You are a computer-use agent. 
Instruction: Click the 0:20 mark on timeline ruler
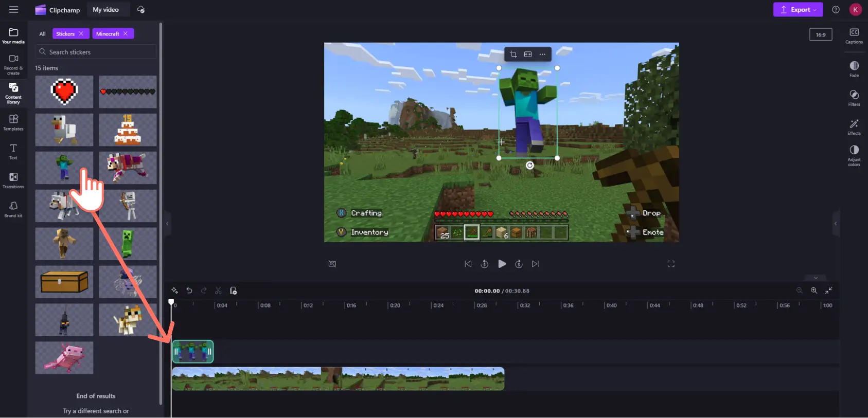pos(394,305)
